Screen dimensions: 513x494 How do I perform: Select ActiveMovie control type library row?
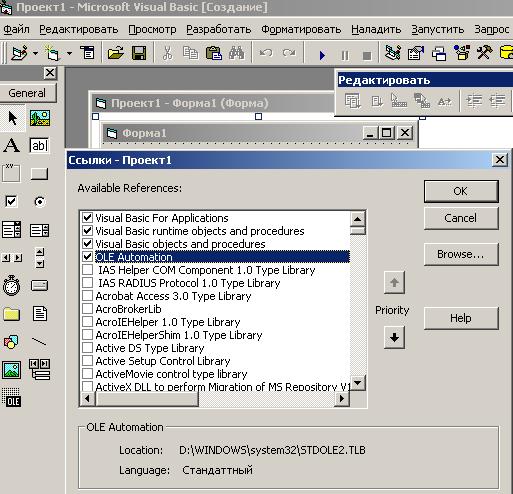pyautogui.click(x=216, y=374)
